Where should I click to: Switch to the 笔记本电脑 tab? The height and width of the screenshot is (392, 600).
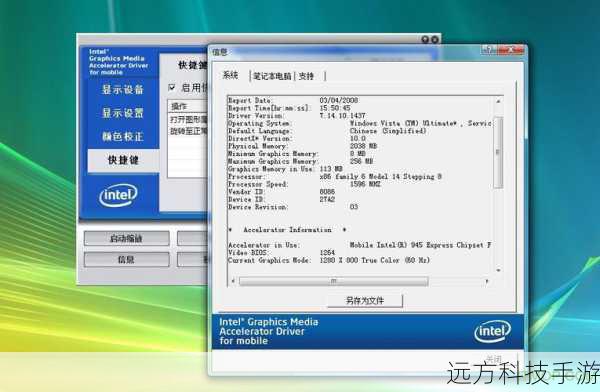tap(272, 76)
